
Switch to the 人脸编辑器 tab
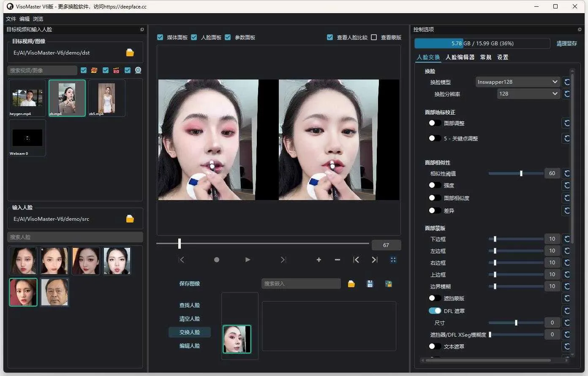tap(460, 57)
